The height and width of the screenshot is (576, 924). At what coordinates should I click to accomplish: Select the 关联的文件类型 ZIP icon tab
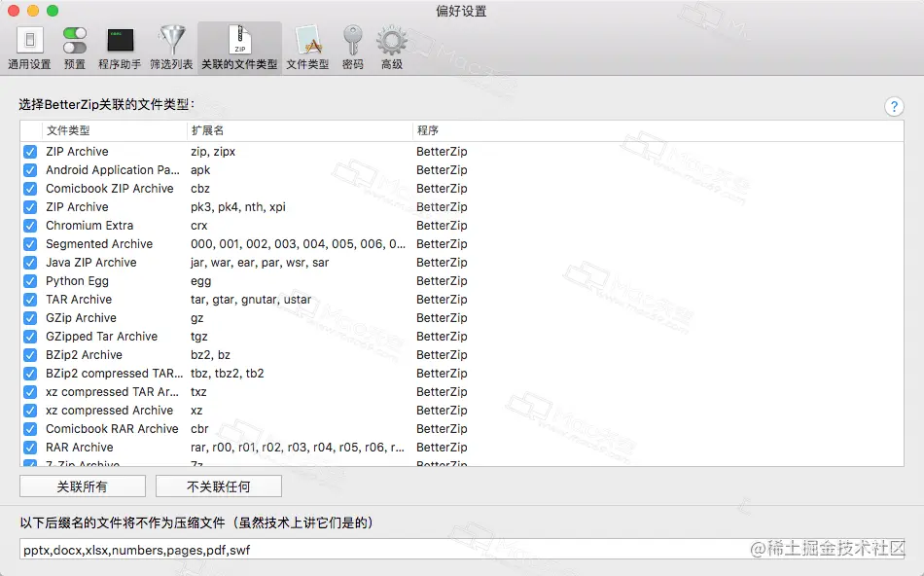click(x=239, y=49)
